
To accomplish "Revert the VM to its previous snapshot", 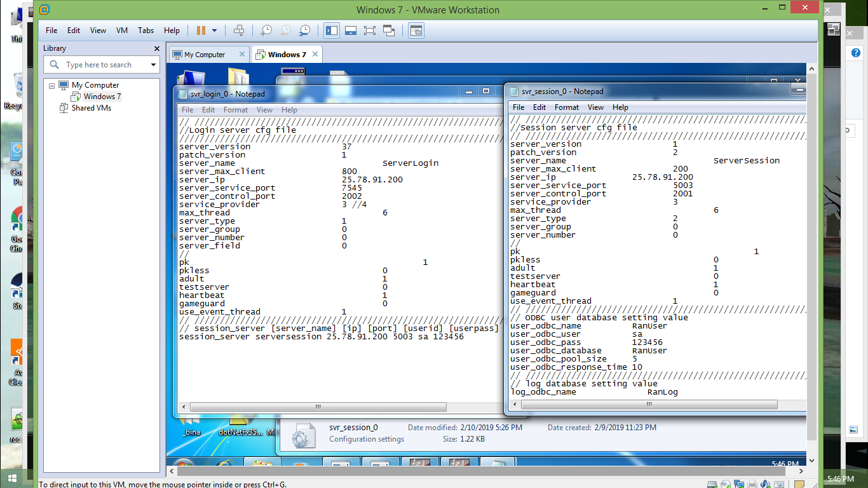I will tap(286, 30).
